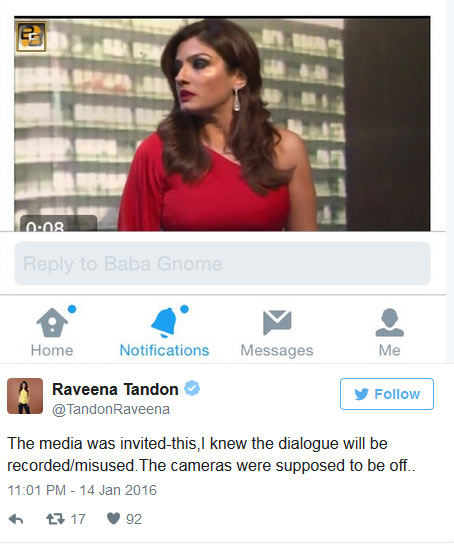Select the Notifications label
Image resolution: width=454 pixels, height=547 pixels.
(164, 350)
